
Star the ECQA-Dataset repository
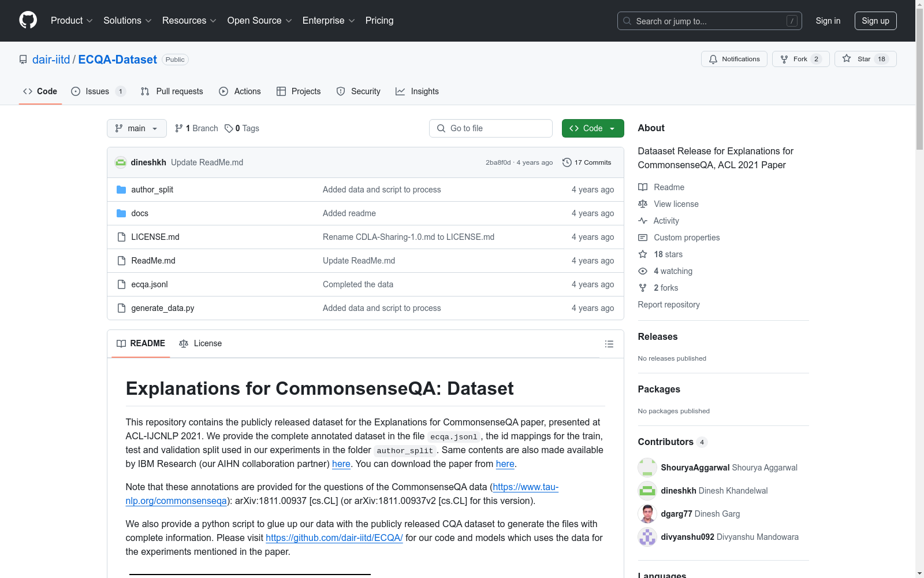(865, 59)
